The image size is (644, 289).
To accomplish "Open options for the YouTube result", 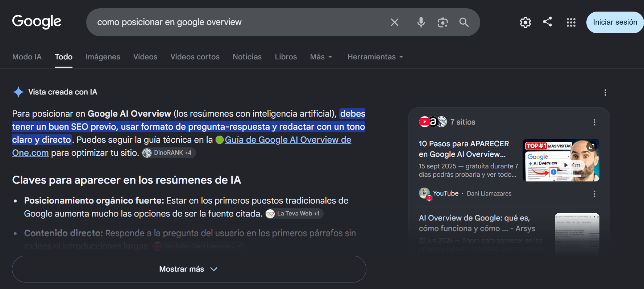I will pyautogui.click(x=594, y=194).
